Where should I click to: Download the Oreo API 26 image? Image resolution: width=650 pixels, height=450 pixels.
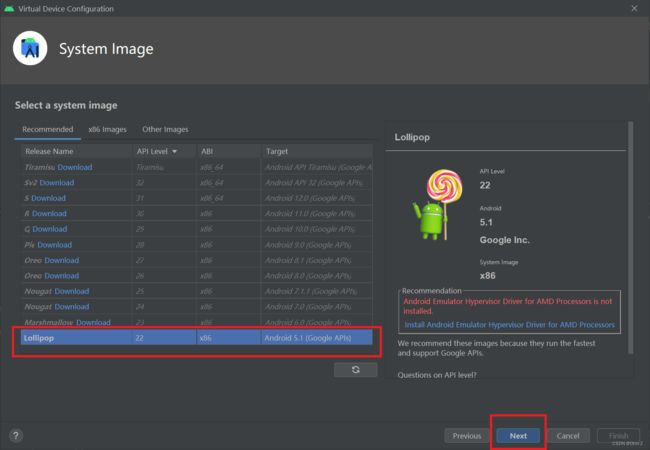pos(62,276)
